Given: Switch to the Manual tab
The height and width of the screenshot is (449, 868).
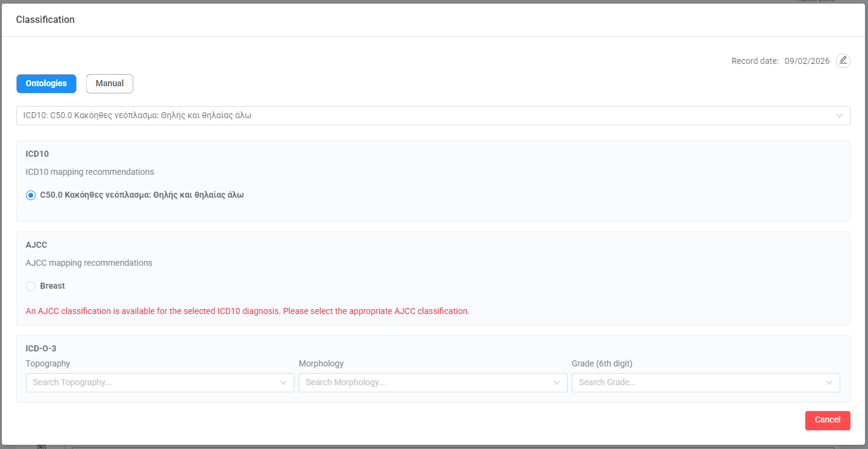Looking at the screenshot, I should pyautogui.click(x=110, y=84).
